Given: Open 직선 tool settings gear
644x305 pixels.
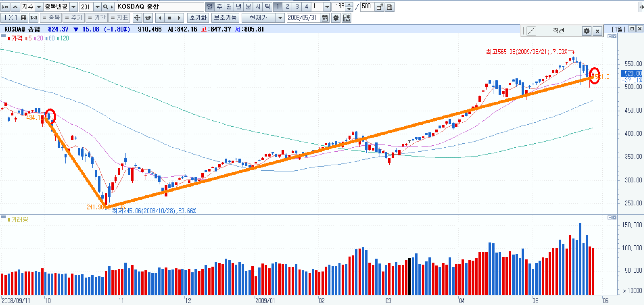Looking at the screenshot, I should pyautogui.click(x=586, y=31).
